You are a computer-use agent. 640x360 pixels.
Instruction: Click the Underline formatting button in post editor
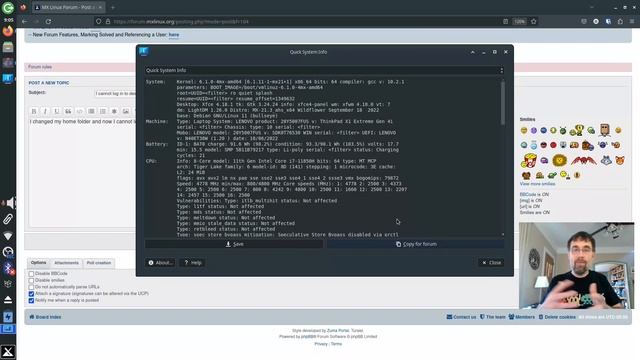pos(57,111)
